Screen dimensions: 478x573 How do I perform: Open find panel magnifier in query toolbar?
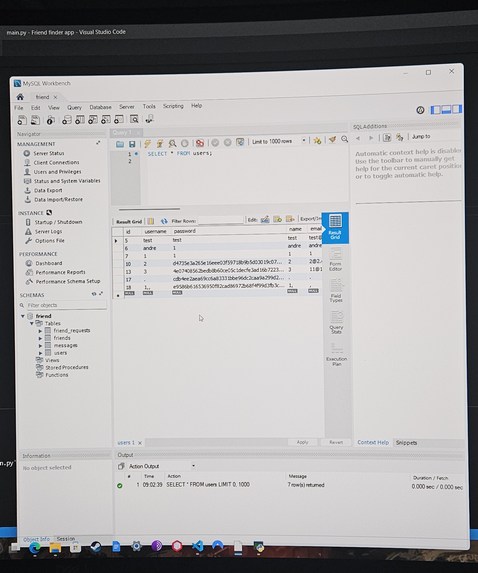pyautogui.click(x=344, y=139)
